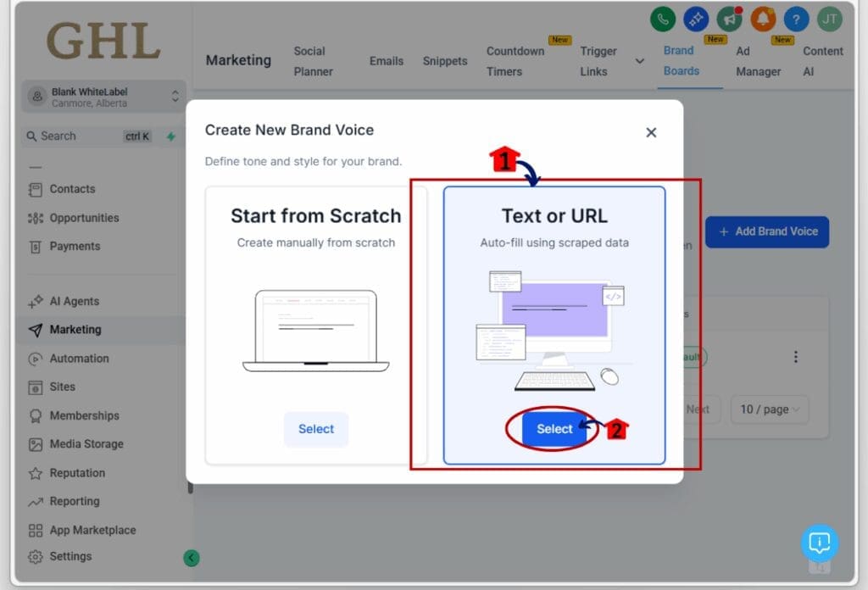Switch to the Emails tab
Image resolution: width=868 pixels, height=590 pixels.
[x=387, y=61]
